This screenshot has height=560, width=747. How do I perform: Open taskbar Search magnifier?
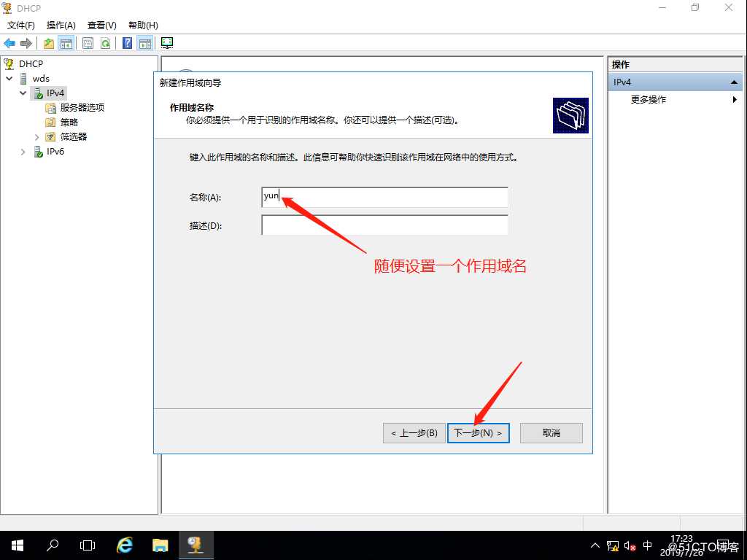[53, 545]
